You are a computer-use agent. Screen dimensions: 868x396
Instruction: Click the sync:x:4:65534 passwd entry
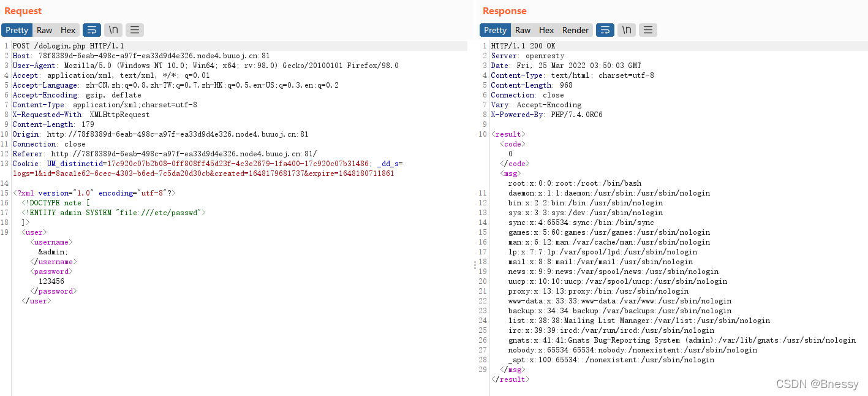click(581, 223)
